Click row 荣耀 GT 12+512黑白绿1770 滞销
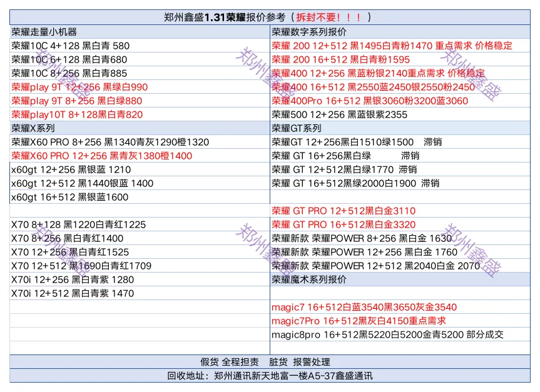 (x=400, y=169)
